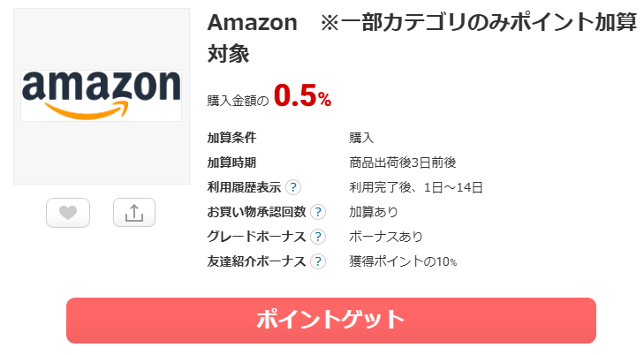The height and width of the screenshot is (355, 644).
Task: Open help icon beside お買い物承認回数
Action: coord(318,212)
